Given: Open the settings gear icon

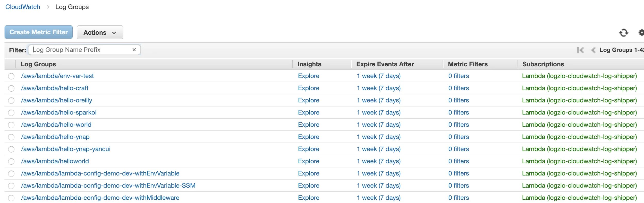Looking at the screenshot, I should tap(641, 33).
